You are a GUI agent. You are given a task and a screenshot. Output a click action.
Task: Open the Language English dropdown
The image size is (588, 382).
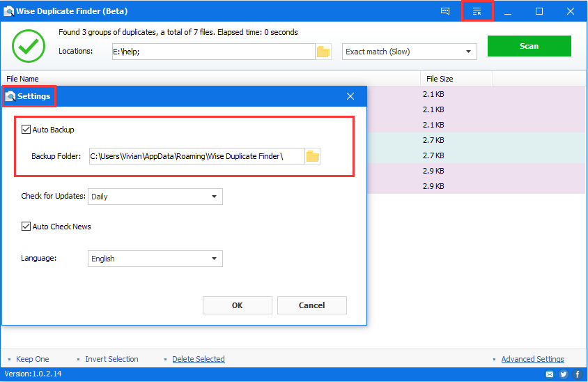pos(155,259)
